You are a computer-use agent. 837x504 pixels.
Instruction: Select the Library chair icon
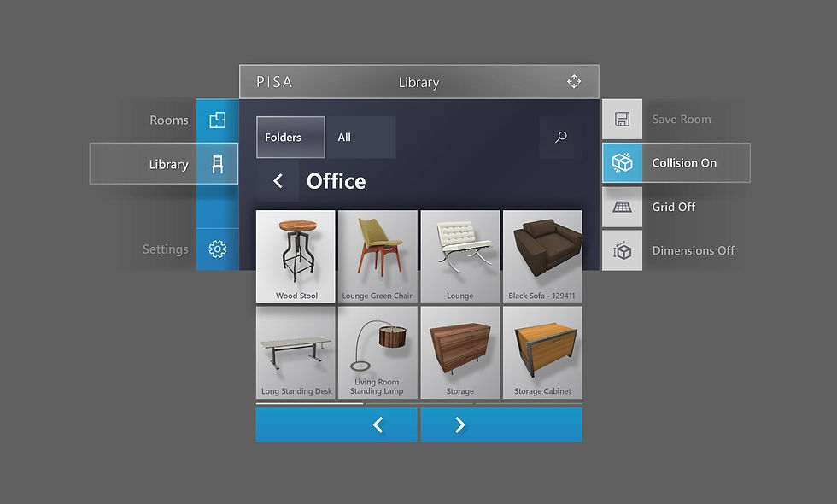(x=217, y=164)
